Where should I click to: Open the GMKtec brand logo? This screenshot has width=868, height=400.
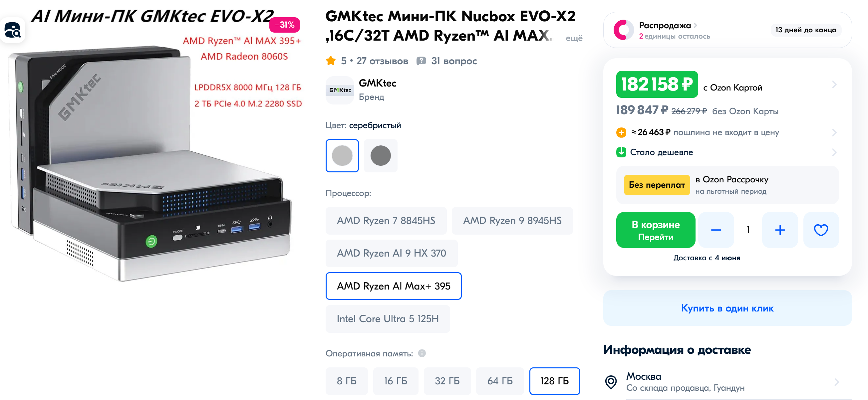tap(340, 90)
